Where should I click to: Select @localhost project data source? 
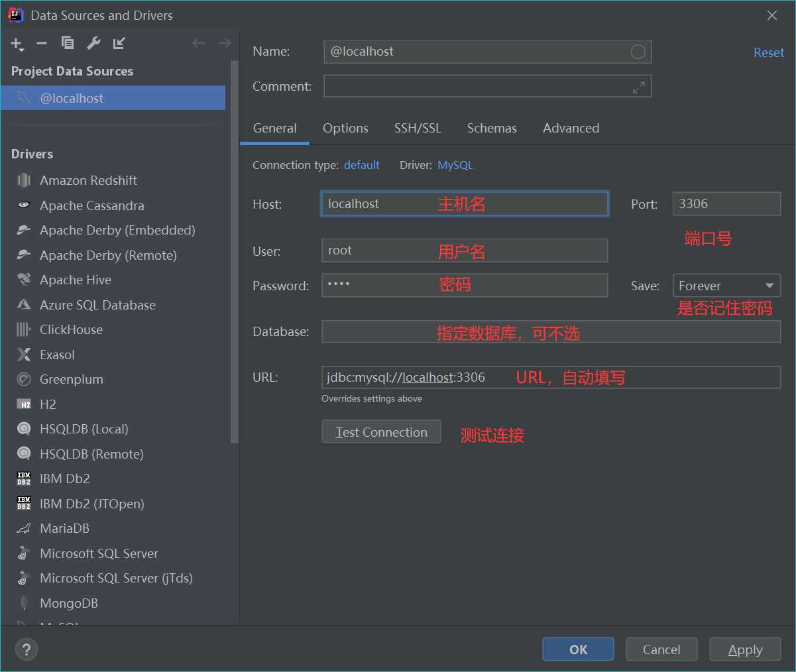[113, 98]
